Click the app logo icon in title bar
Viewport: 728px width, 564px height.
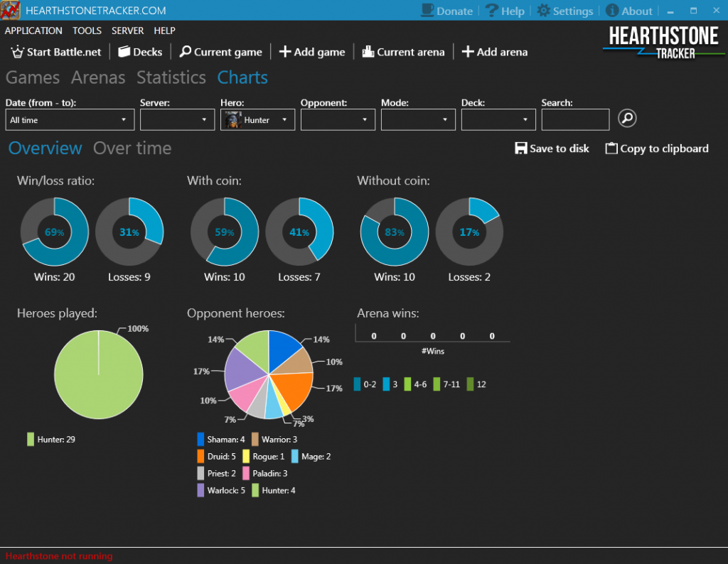pyautogui.click(x=10, y=10)
